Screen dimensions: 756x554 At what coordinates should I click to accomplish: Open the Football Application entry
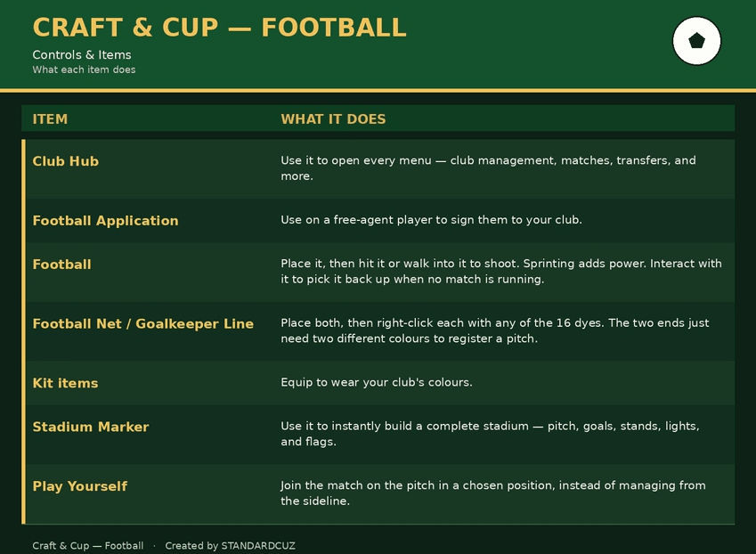click(x=105, y=221)
